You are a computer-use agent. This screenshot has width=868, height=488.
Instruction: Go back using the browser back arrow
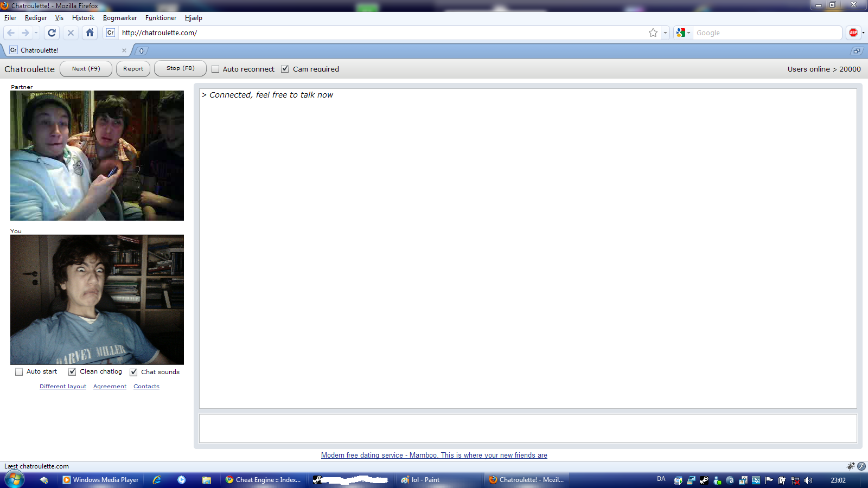[11, 33]
